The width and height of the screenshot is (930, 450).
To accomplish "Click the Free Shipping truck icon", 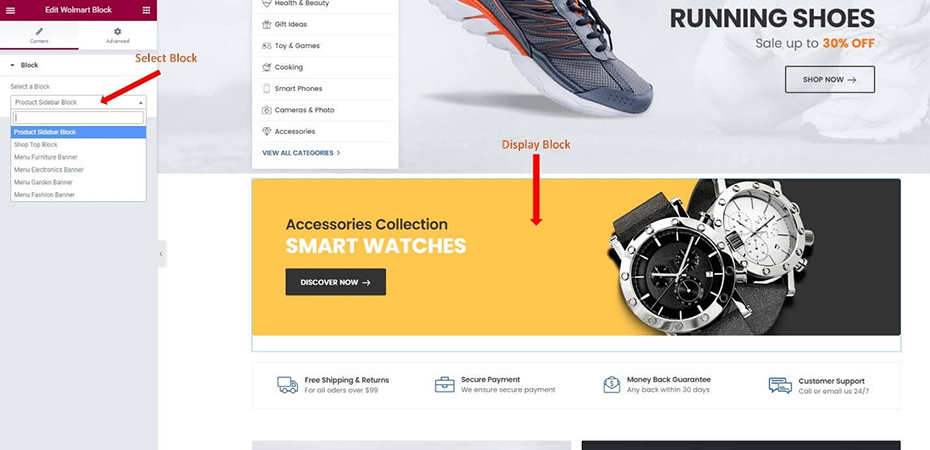I will [x=288, y=385].
